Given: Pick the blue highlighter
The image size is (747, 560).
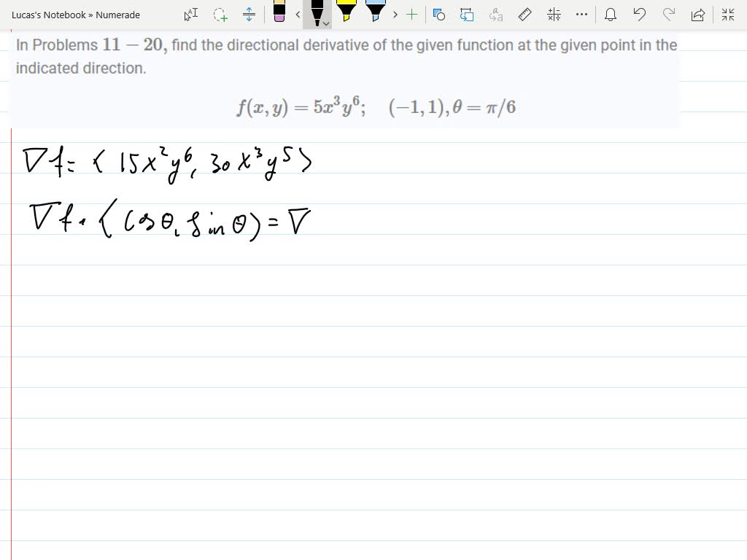Looking at the screenshot, I should 374,12.
